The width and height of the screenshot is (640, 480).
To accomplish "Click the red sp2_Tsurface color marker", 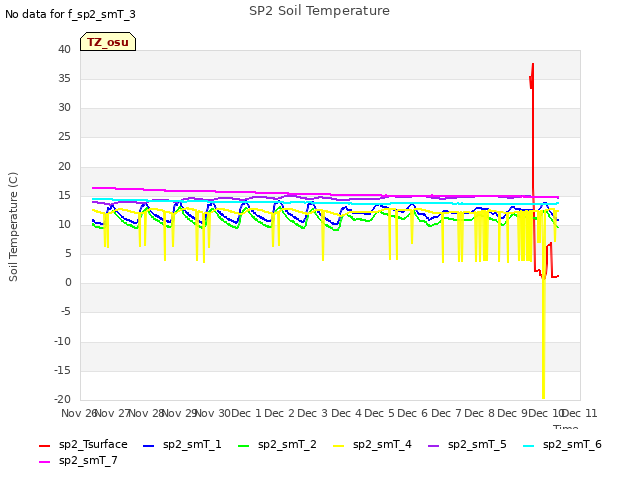I will (44, 446).
